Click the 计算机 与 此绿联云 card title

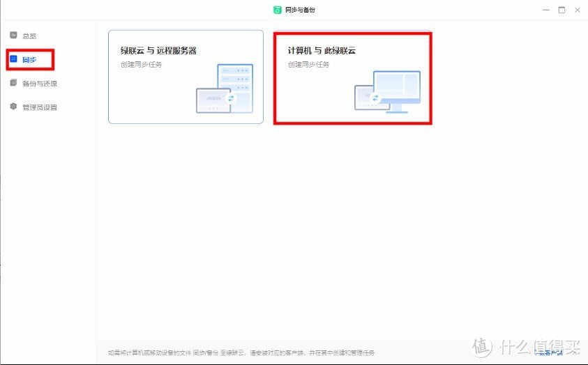(322, 51)
